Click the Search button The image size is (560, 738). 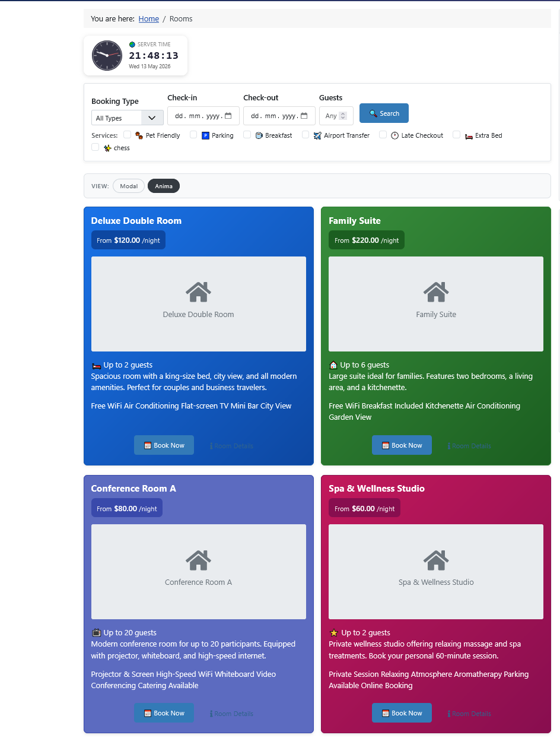[384, 113]
